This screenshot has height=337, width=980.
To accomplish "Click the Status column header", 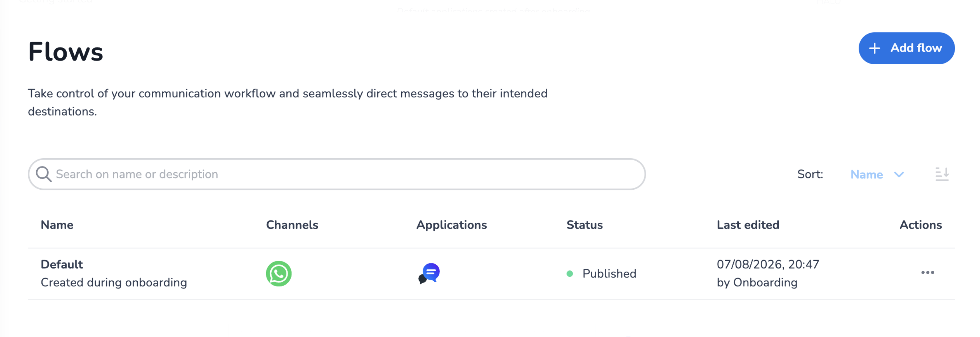I will (584, 225).
